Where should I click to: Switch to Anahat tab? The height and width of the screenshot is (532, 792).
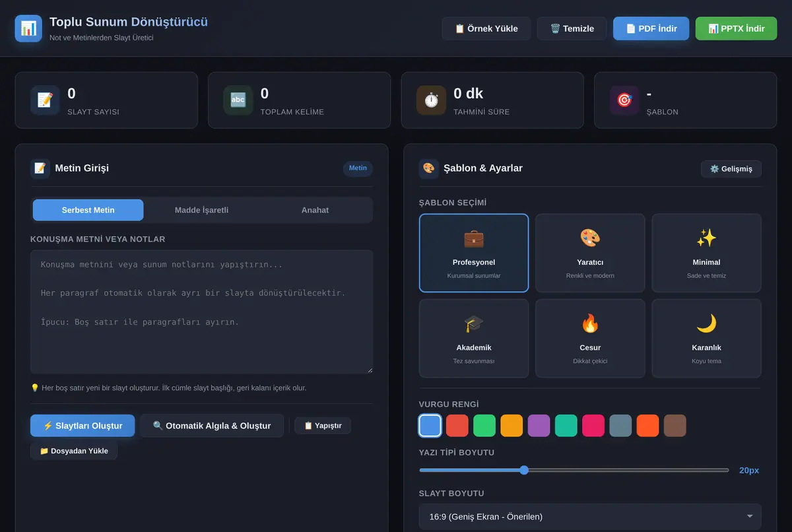tap(315, 210)
